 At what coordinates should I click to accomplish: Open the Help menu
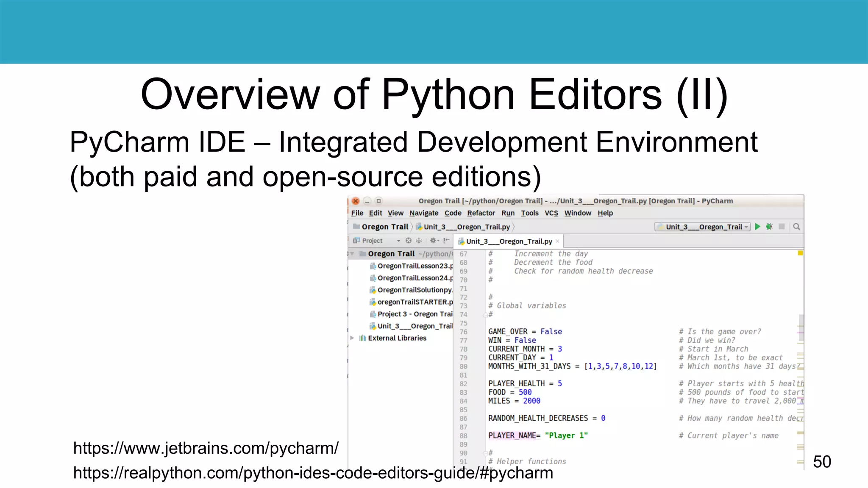coord(605,213)
